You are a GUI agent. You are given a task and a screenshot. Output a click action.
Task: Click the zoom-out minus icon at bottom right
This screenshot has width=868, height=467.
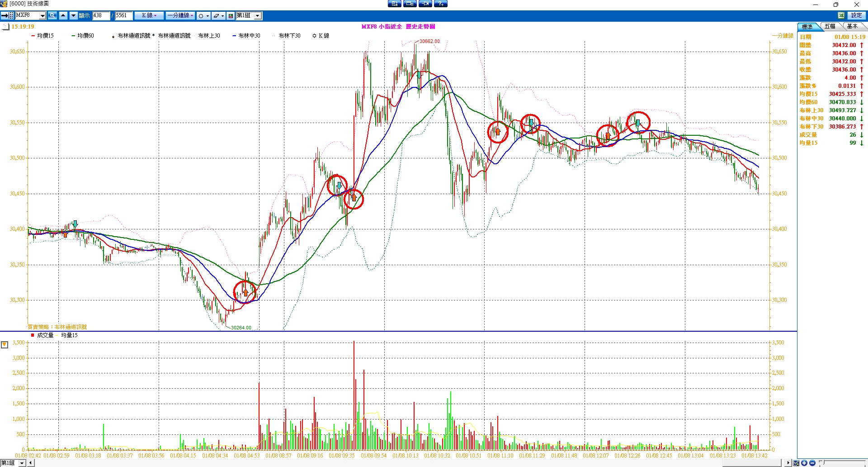click(812, 463)
